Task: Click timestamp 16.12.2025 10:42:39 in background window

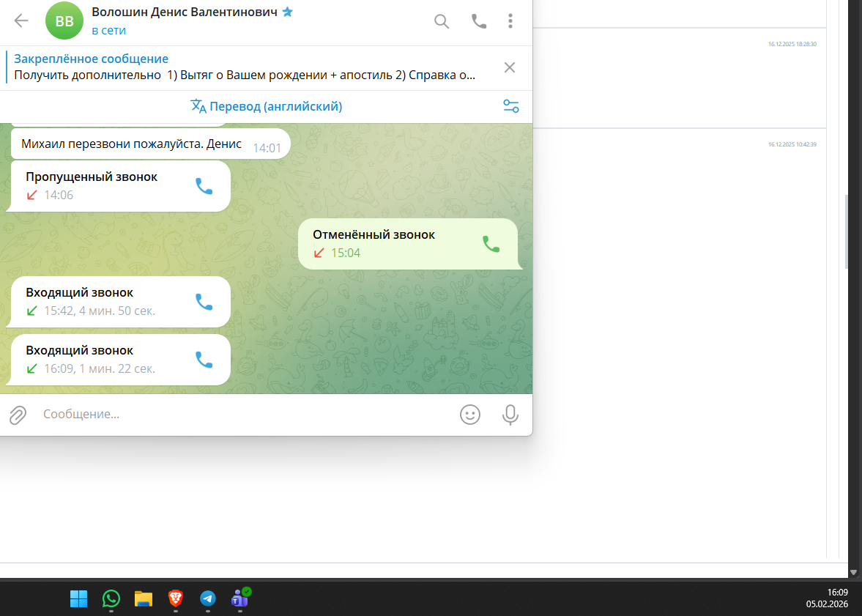Action: coord(792,144)
